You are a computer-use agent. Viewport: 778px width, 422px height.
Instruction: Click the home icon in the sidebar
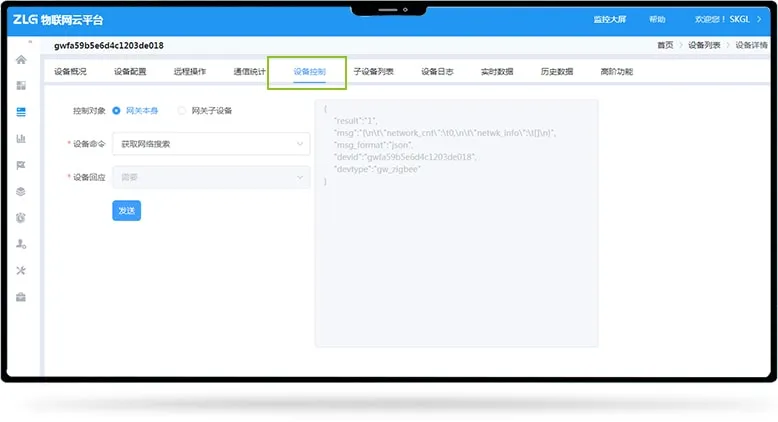click(x=21, y=60)
